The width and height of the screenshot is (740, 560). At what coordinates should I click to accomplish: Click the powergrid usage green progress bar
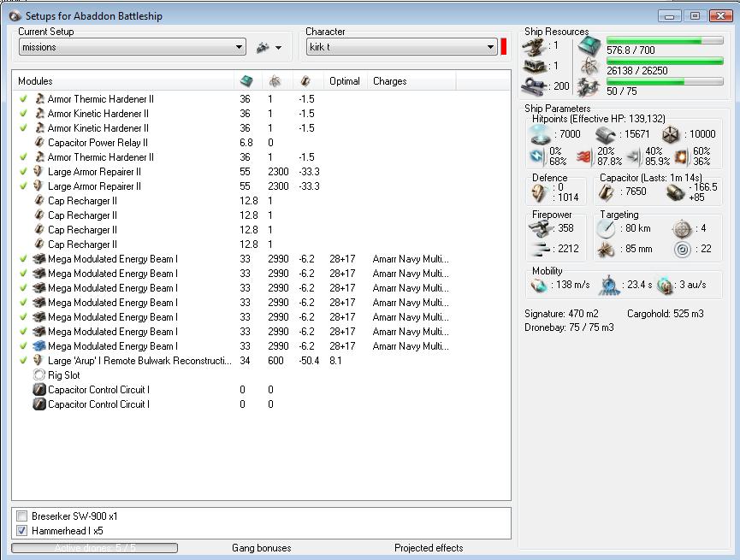tap(665, 61)
